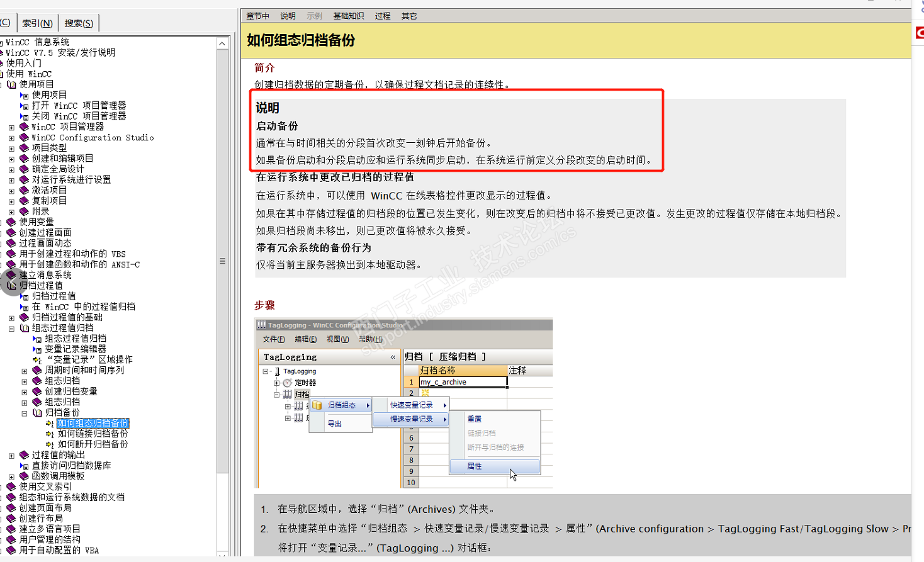Click the book icon beside "WinCC Configuration Studio"
Screen dimensions: 924x562
[x=24, y=137]
